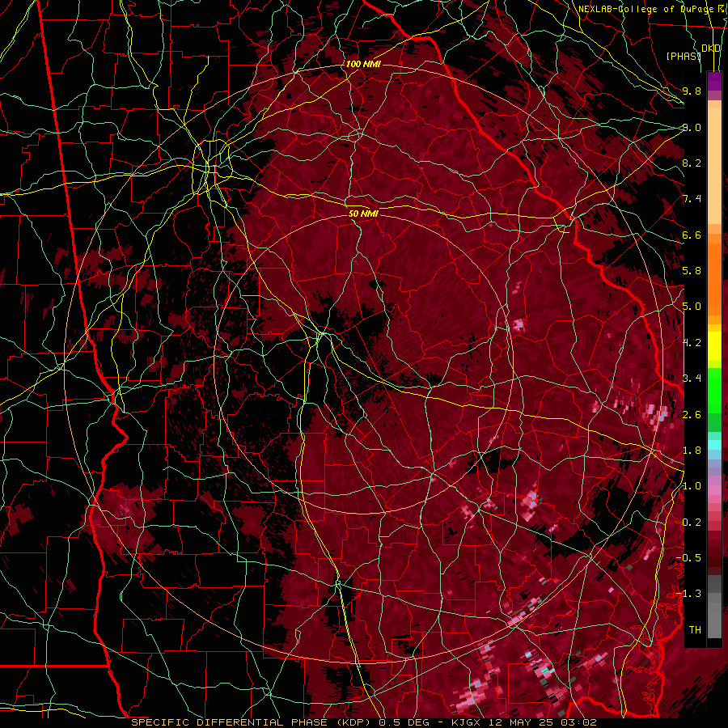The image size is (728, 728).
Task: Click the 9.8 value on the color scale
Action: (692, 91)
